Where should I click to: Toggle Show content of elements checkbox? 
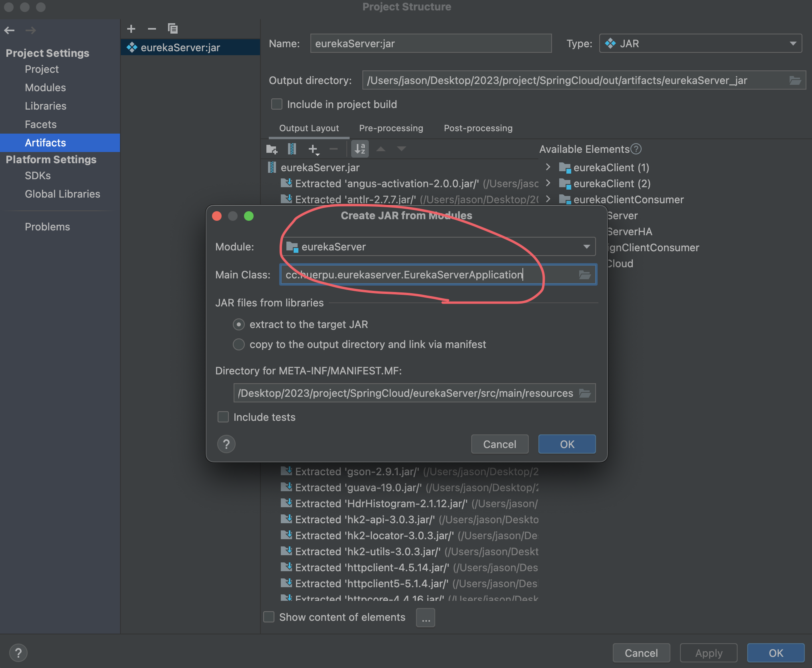tap(269, 617)
